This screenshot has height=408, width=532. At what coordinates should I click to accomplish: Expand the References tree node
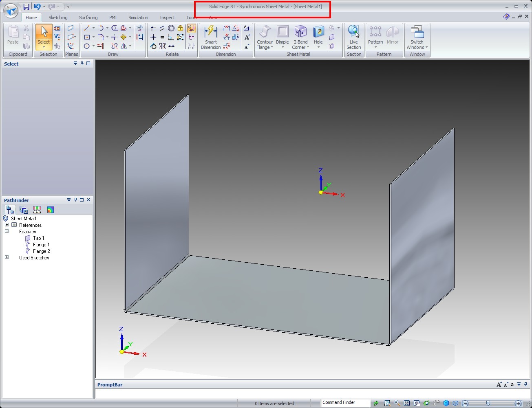coord(7,225)
